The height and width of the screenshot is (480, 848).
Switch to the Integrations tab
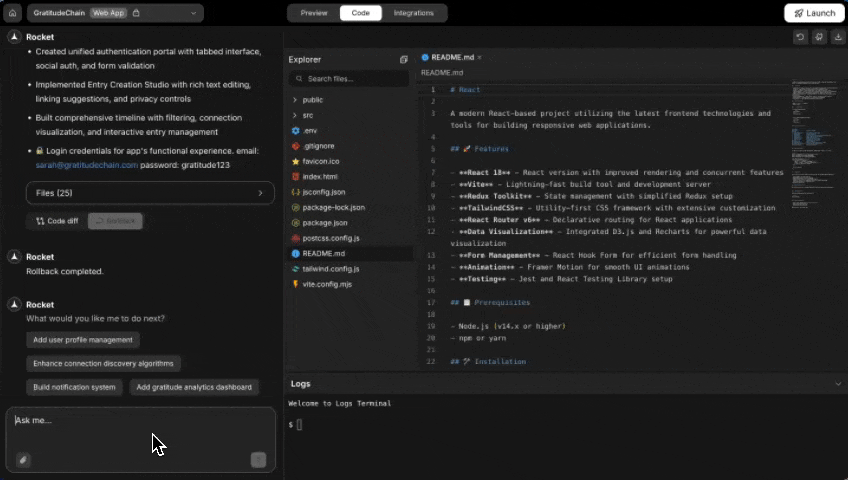pyautogui.click(x=413, y=13)
